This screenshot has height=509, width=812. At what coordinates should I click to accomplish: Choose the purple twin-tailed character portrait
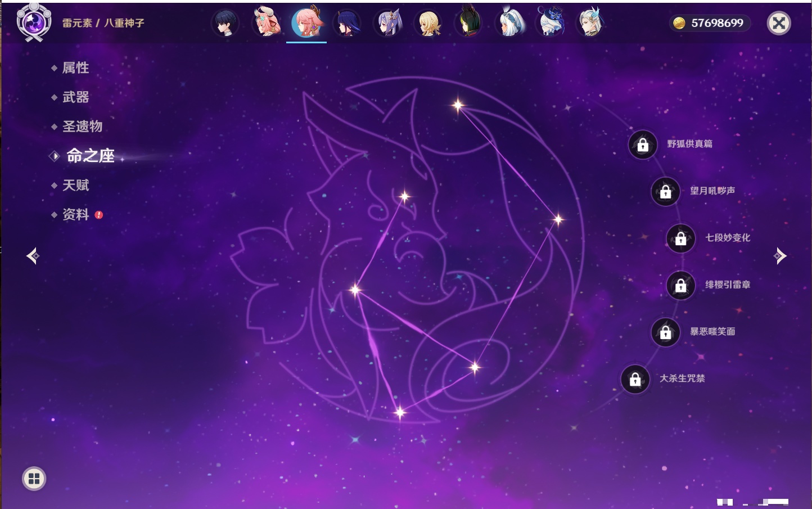388,23
